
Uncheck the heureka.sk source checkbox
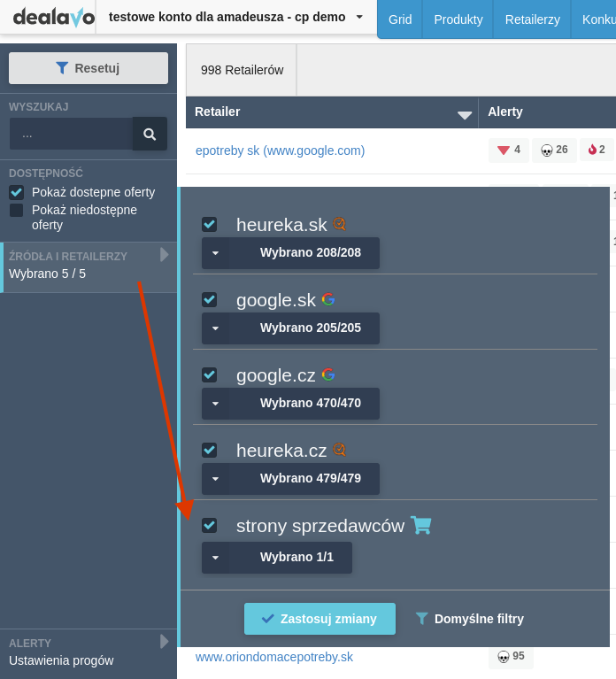coord(210,224)
